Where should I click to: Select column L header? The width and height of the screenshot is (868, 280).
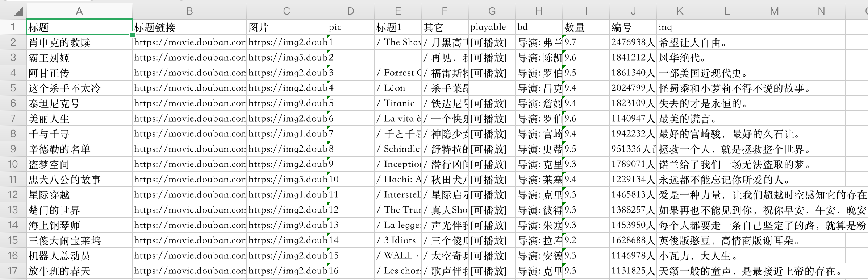tap(727, 11)
